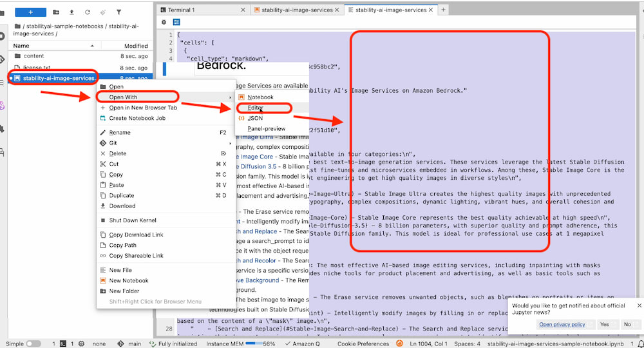Select the license.txt file row
Viewport: 644px width, 348px height.
point(80,68)
